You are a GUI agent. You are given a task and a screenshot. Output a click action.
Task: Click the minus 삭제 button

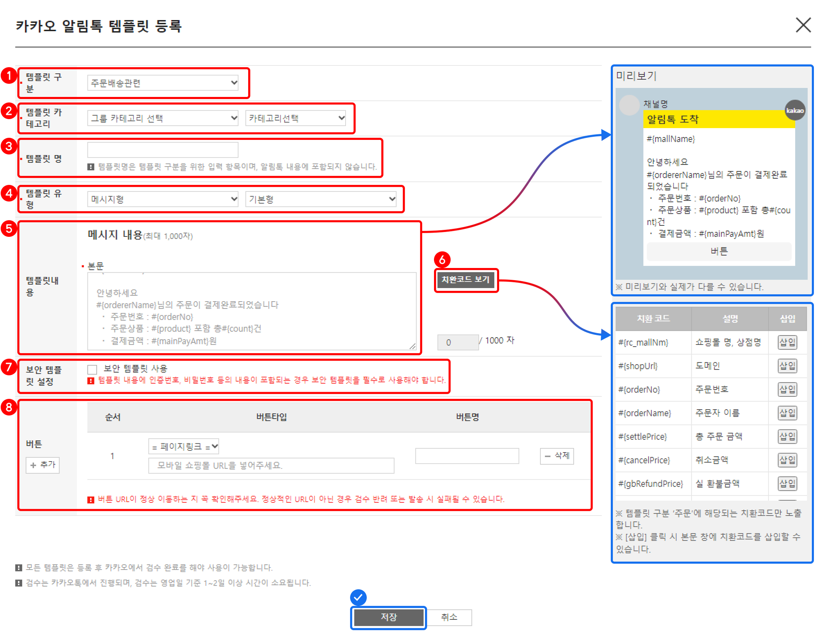click(x=557, y=456)
